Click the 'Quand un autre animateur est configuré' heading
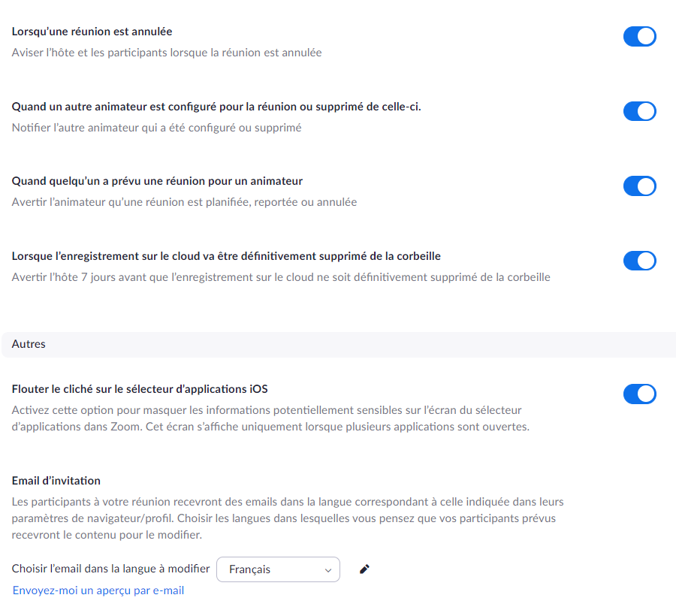The image size is (676, 616). [216, 107]
